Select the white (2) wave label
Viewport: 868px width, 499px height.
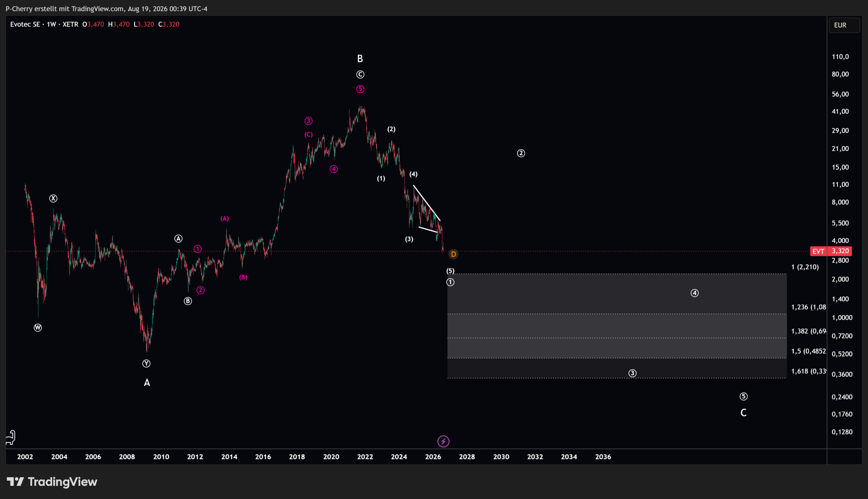point(391,129)
